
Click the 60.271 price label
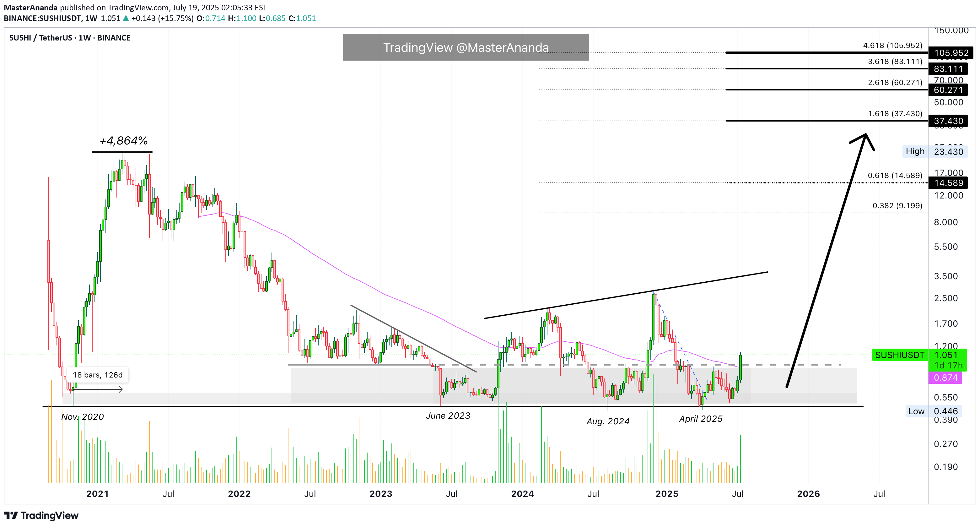948,90
